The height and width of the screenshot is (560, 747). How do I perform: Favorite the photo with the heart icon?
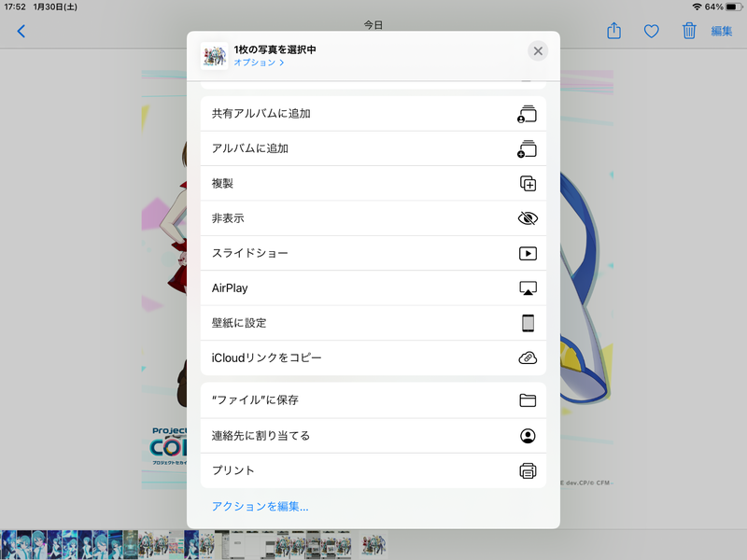tap(651, 32)
